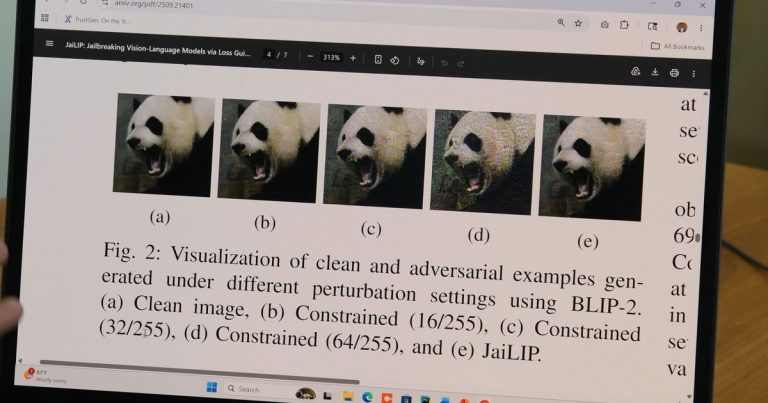Image resolution: width=768 pixels, height=403 pixels.
Task: Bookmark this page with the star icon
Action: tap(578, 23)
